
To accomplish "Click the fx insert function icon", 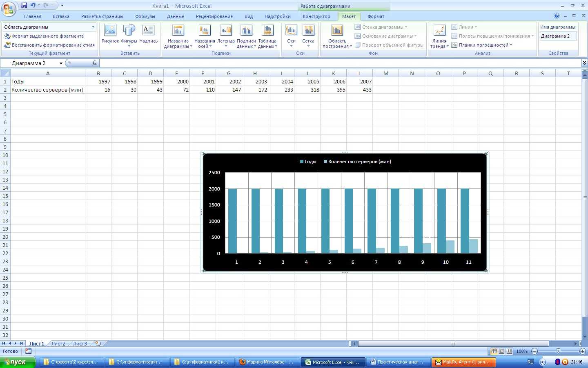I will click(94, 63).
